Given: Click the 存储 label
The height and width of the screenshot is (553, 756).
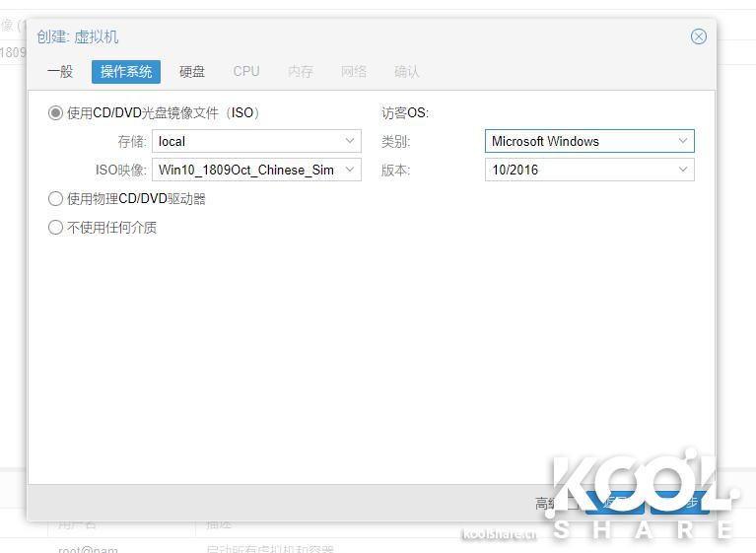Looking at the screenshot, I should coord(132,141).
